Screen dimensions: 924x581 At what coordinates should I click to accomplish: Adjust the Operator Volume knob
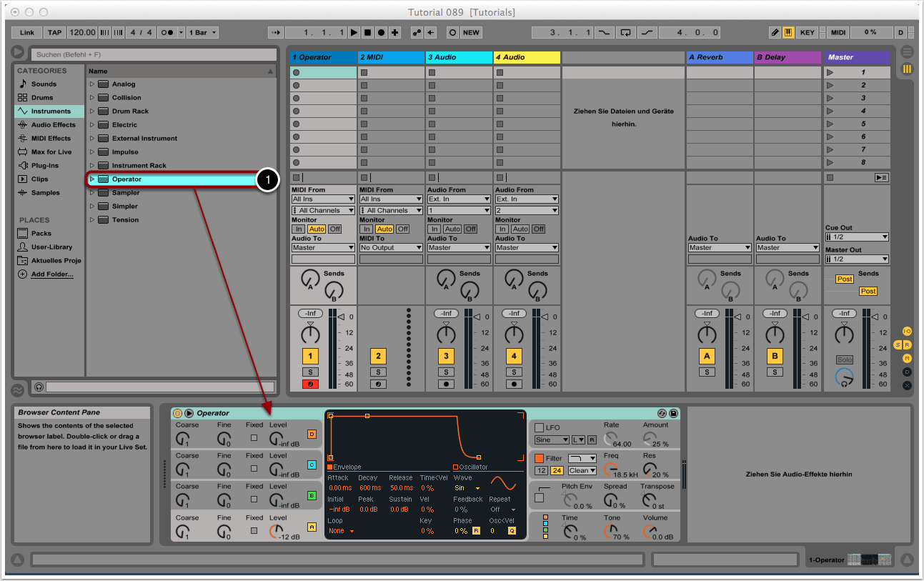(650, 530)
